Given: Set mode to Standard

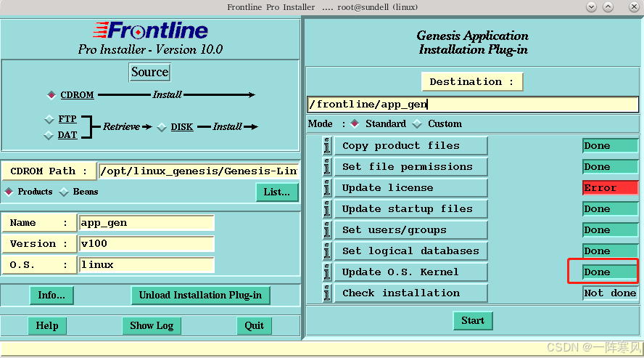Looking at the screenshot, I should pyautogui.click(x=355, y=123).
